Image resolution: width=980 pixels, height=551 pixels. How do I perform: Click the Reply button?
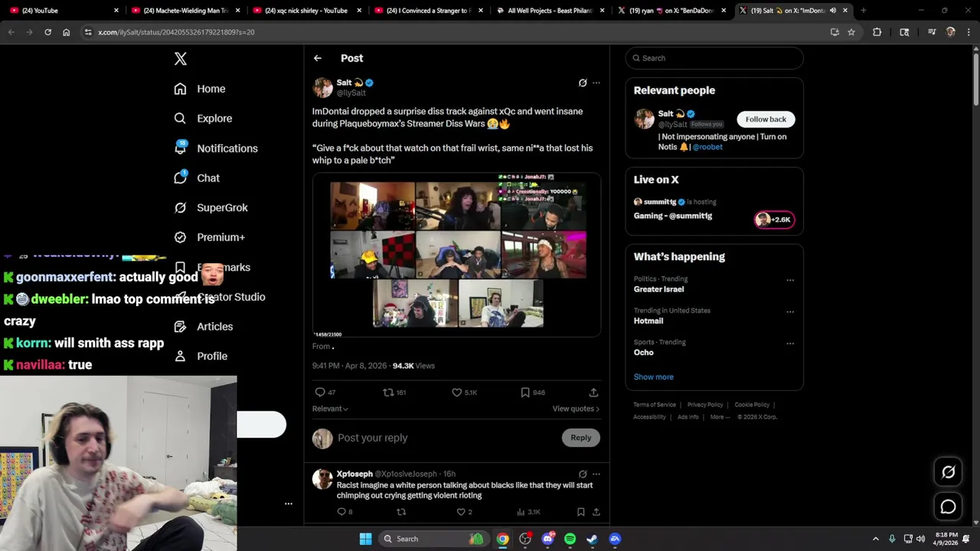[x=580, y=438]
